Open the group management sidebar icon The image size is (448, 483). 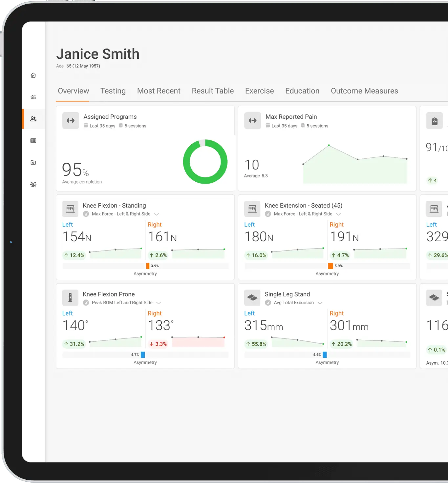click(x=33, y=184)
